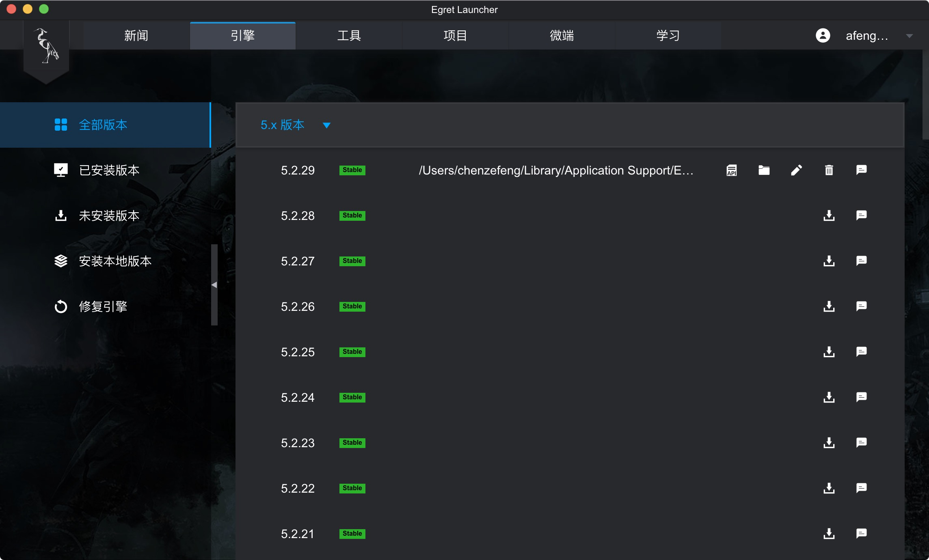Show release notes for 5.2.22

click(x=861, y=488)
